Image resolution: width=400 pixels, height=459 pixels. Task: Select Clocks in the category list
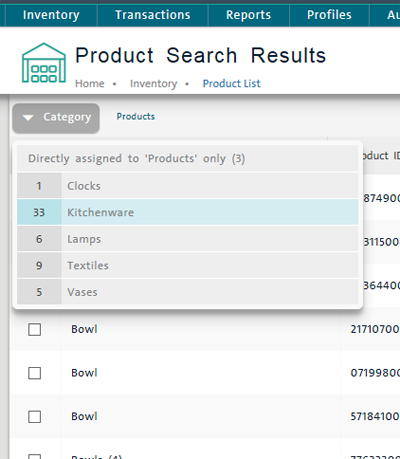(x=188, y=186)
